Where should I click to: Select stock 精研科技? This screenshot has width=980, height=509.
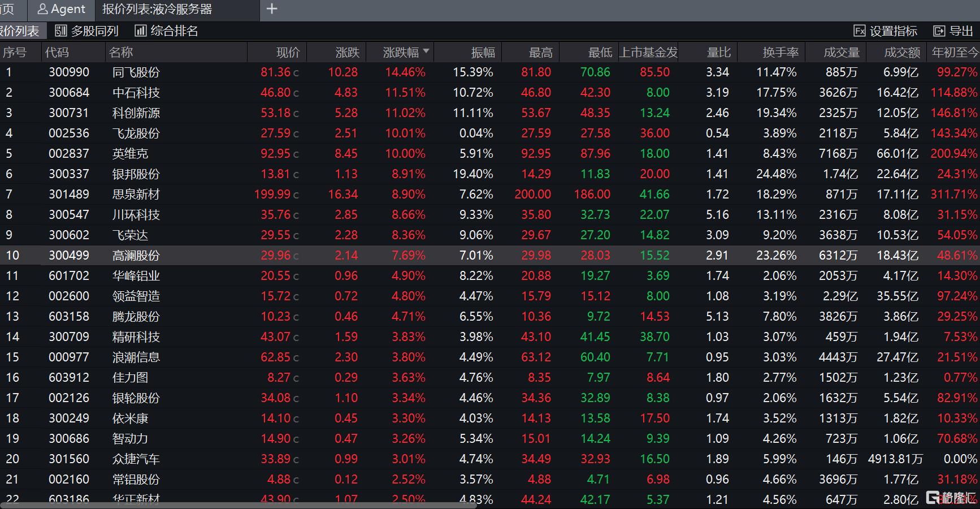pos(136,337)
